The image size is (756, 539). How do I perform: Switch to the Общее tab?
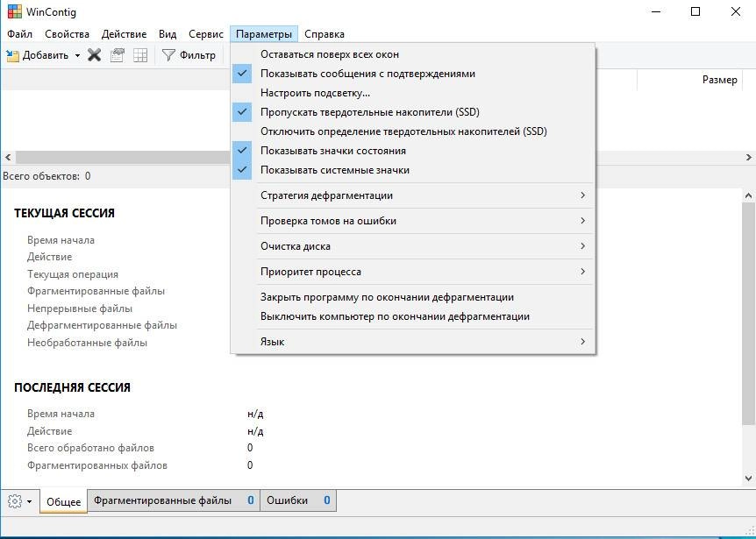64,502
